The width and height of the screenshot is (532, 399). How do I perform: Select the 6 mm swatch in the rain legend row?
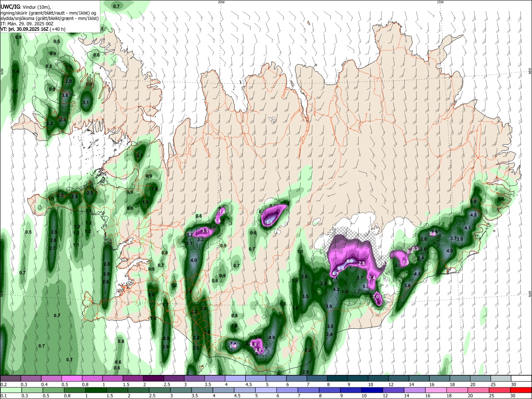286,390
